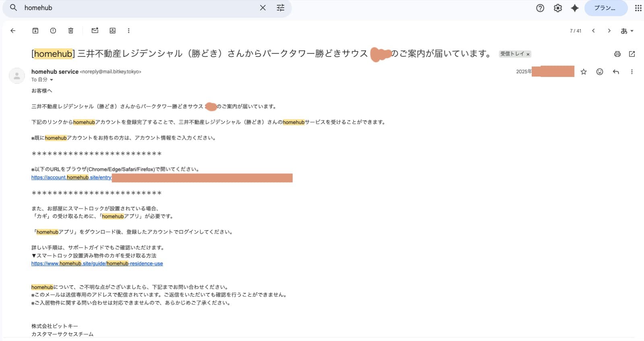Screen dimensions: 644x341
Task: Click the homehub search input field
Action: click(139, 8)
